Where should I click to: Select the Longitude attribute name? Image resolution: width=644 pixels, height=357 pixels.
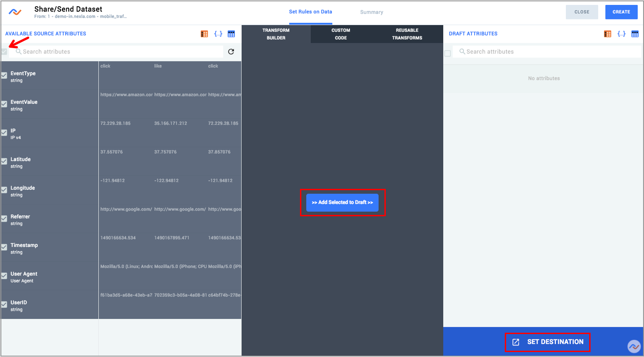[22, 188]
